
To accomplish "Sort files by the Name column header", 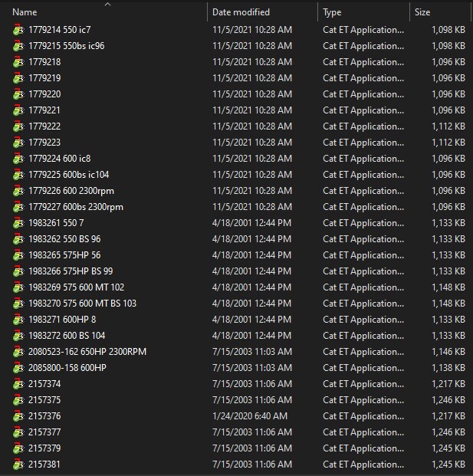I will (25, 12).
